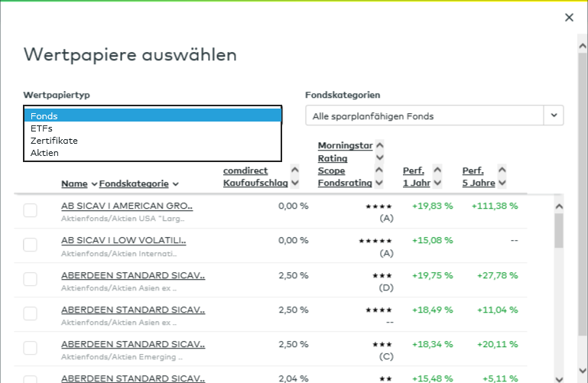This screenshot has height=383, width=588.
Task: Sort Morningstar Rating ascending with up arrow
Action: click(379, 145)
